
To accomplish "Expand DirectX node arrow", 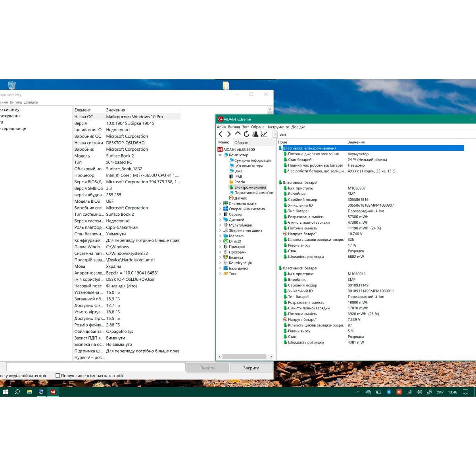I will click(x=220, y=241).
